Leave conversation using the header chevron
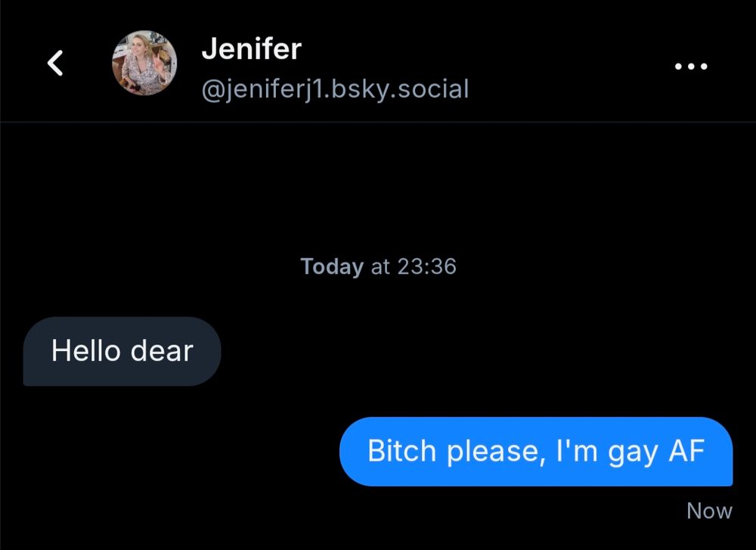The height and width of the screenshot is (550, 756). [x=55, y=63]
